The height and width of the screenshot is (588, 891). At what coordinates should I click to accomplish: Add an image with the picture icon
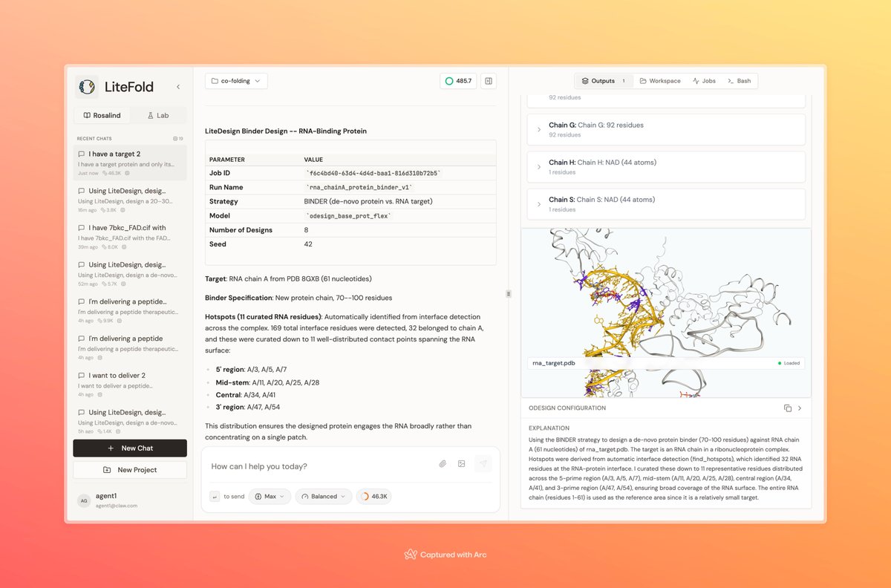coord(461,463)
